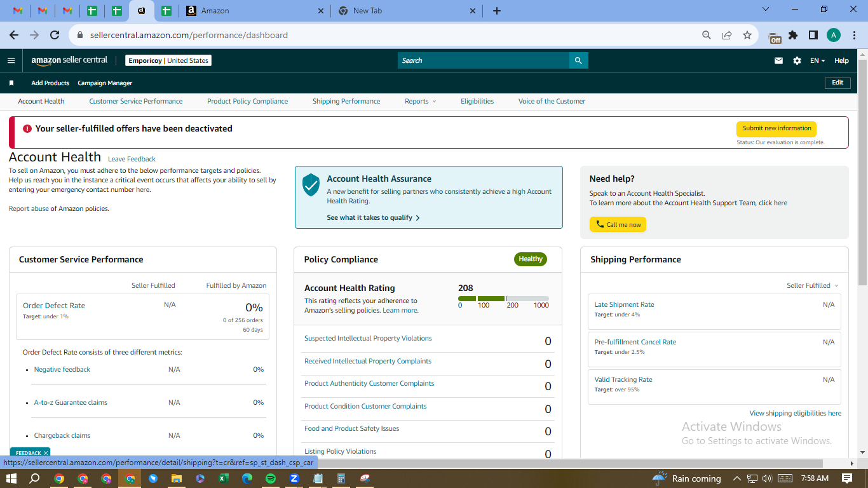Click Submit new information button
This screenshot has width=868, height=488.
(776, 128)
